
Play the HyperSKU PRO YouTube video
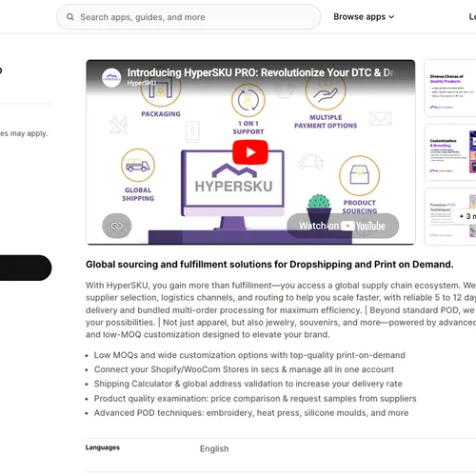(250, 152)
